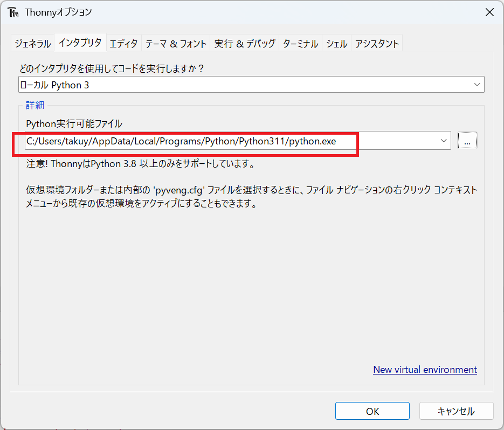Open the ターミナル tab

coord(301,44)
